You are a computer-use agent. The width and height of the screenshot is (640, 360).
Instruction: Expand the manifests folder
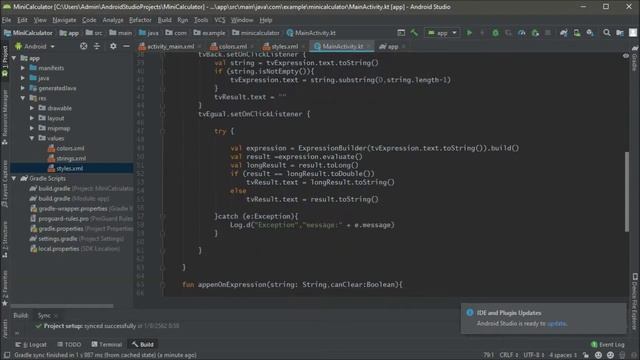[23, 68]
